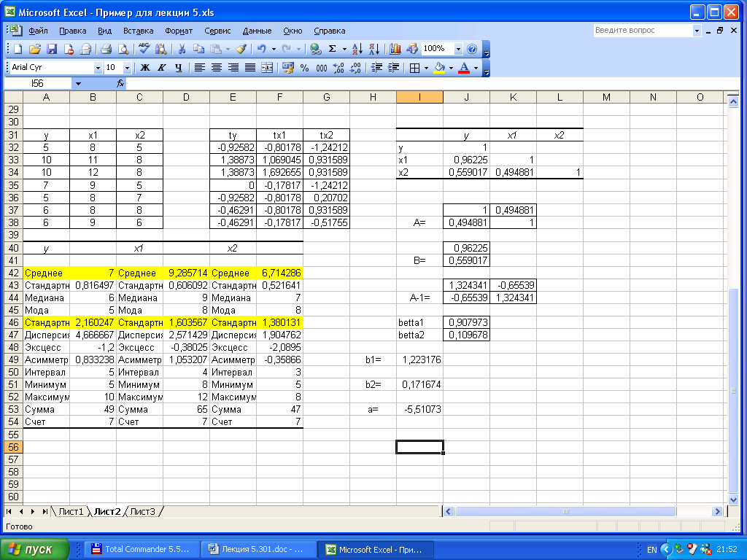Toggle underline (Ч) formatting
This screenshot has height=560, width=747.
click(x=179, y=68)
